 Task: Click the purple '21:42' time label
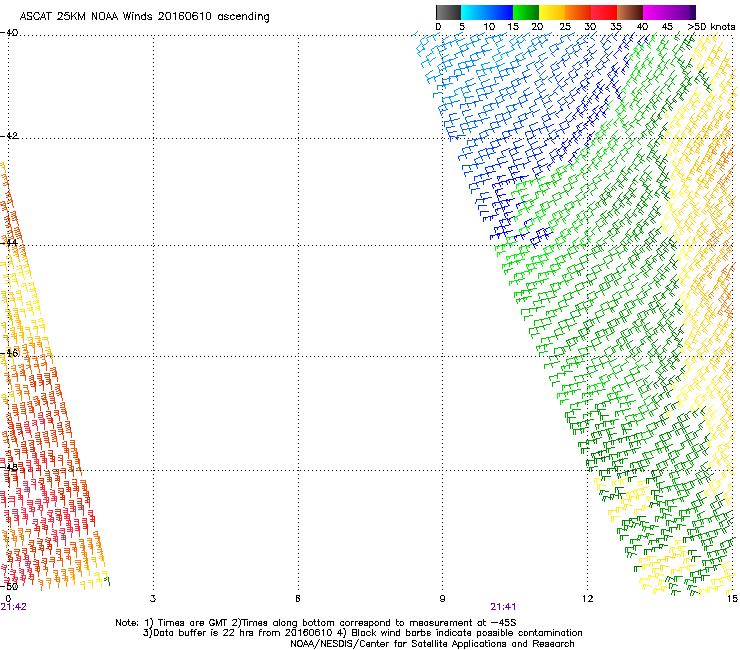[14, 607]
